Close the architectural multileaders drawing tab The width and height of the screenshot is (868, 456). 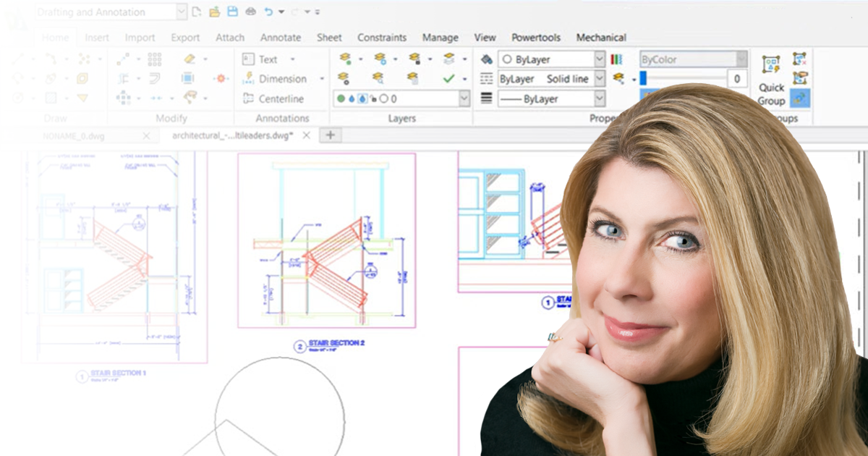pyautogui.click(x=306, y=135)
